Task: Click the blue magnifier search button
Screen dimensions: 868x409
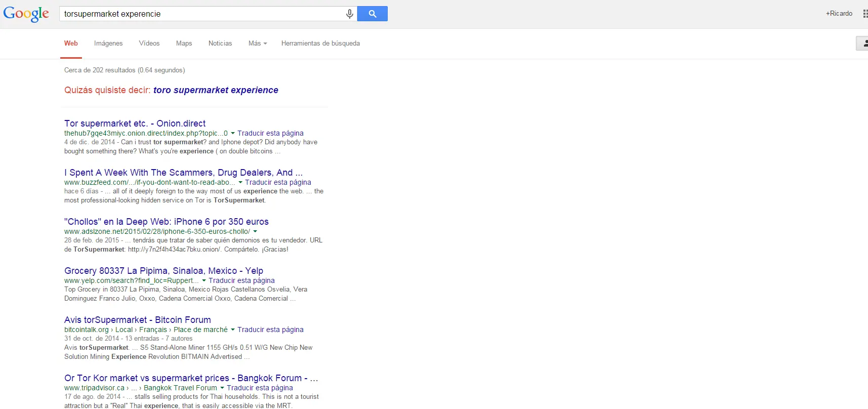Action: 373,14
